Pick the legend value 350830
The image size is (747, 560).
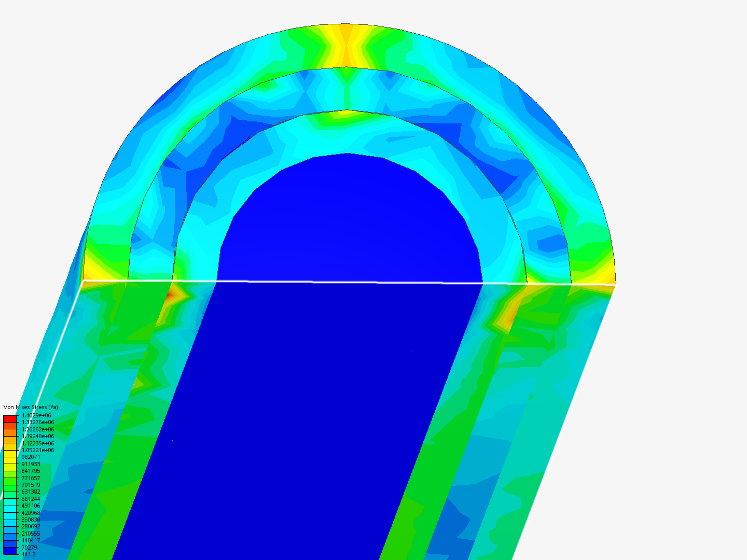[x=31, y=520]
